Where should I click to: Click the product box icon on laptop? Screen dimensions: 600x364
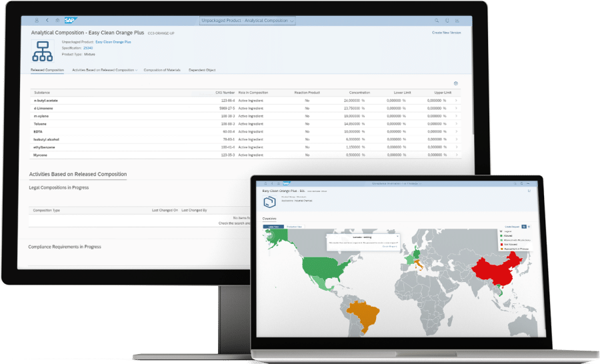pos(270,202)
